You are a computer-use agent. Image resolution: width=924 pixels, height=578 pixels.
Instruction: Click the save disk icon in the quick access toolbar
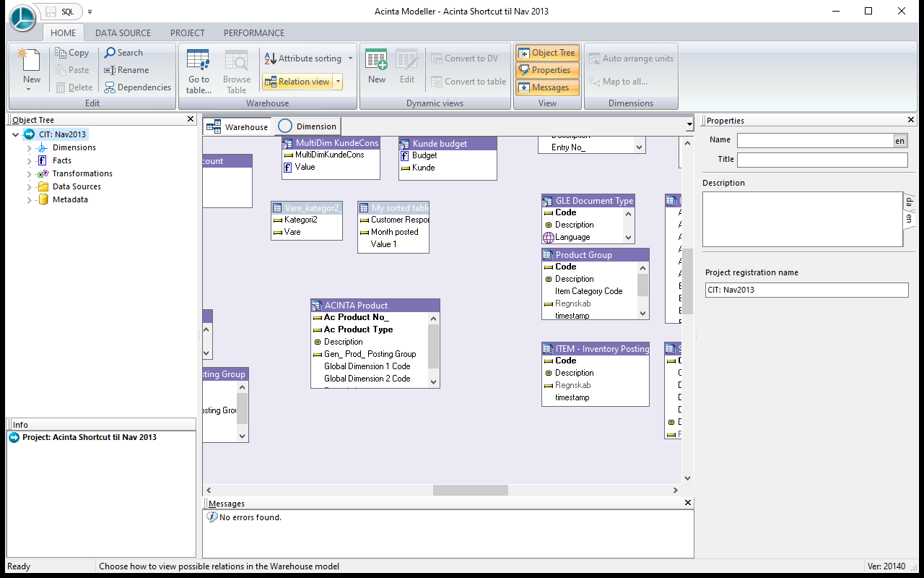(51, 12)
